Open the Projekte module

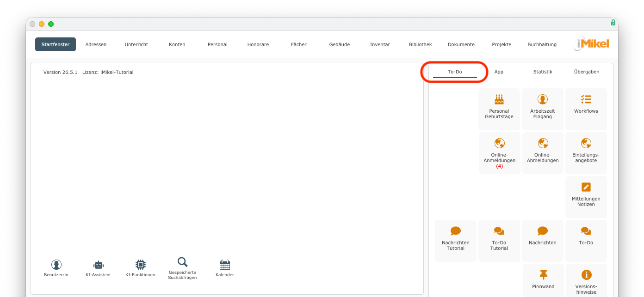(x=502, y=44)
